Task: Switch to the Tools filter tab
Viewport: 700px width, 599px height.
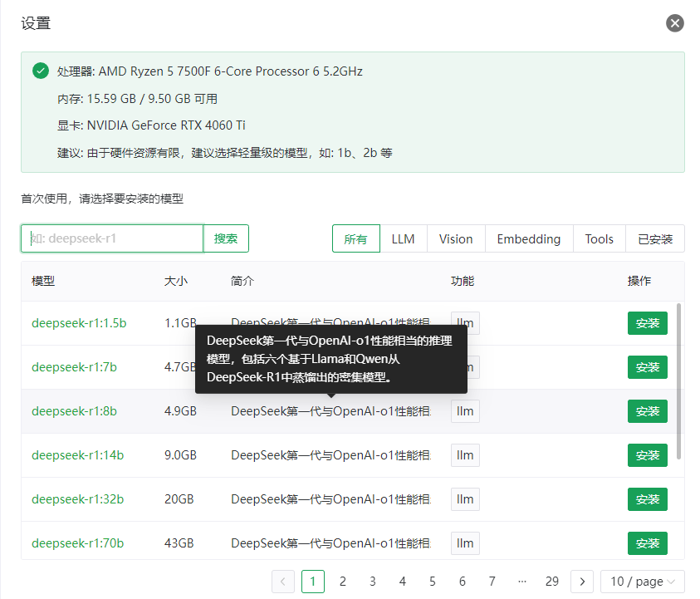Action: (599, 238)
